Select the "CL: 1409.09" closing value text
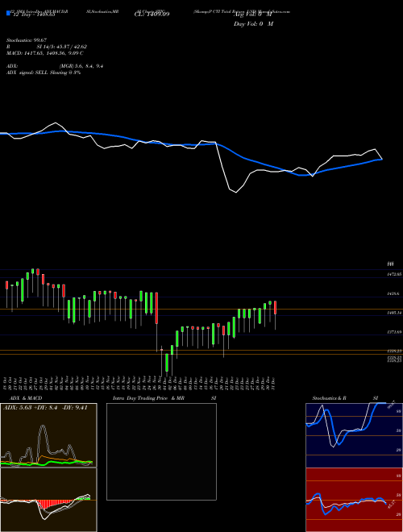The width and height of the screenshot is (403, 532). (152, 14)
